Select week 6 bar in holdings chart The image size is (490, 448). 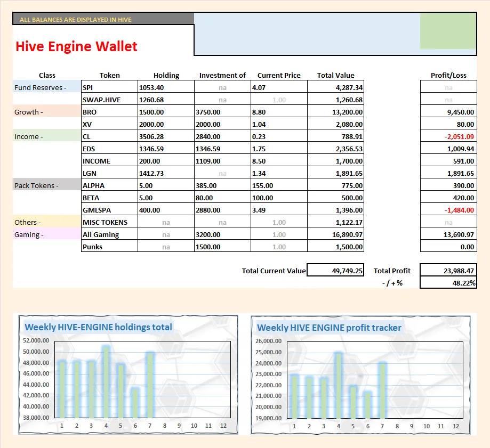tap(135, 403)
